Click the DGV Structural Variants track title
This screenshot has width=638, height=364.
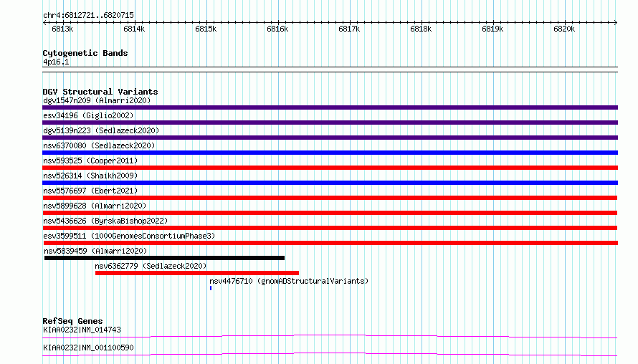pos(100,92)
